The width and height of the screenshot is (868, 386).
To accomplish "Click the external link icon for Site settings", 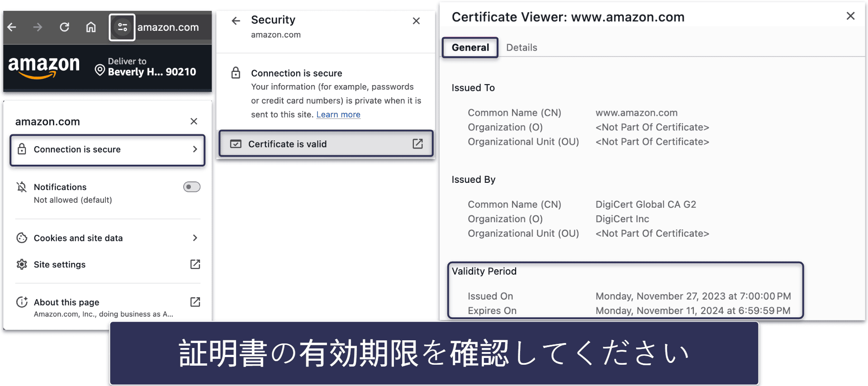I will click(x=195, y=264).
